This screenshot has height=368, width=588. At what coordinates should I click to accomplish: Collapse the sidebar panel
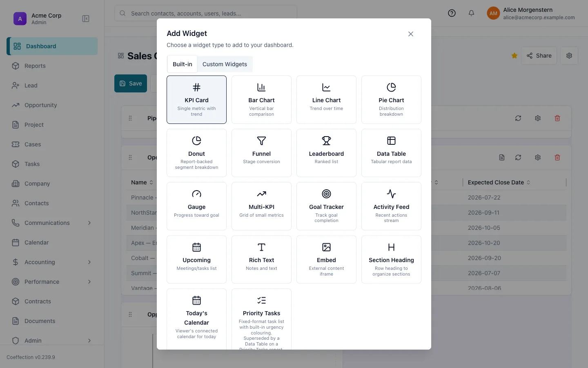coord(86,19)
